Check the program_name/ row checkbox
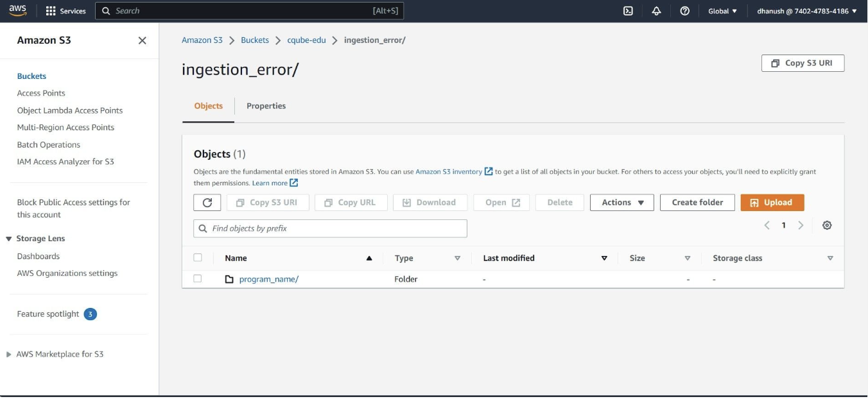 pos(198,278)
